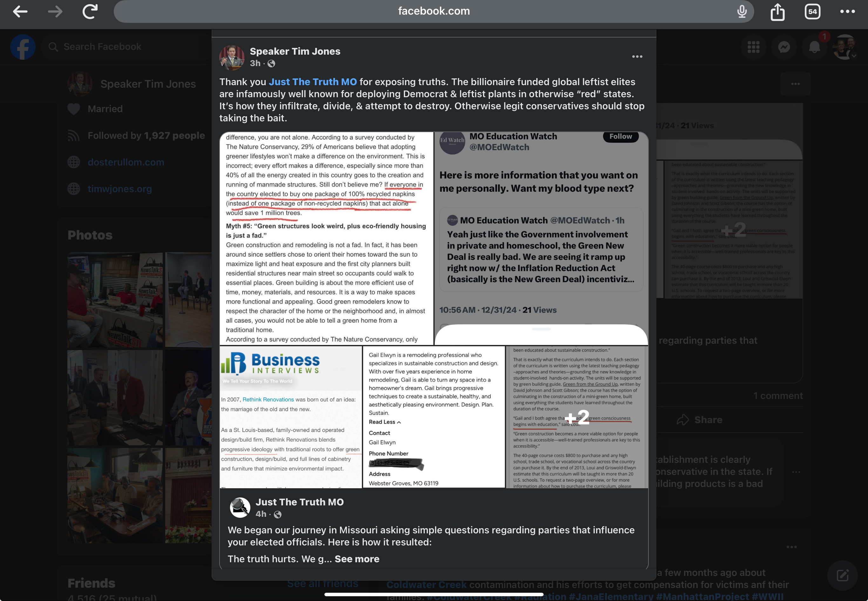This screenshot has height=601, width=868.
Task: Click the Follow button on MO Education Watch
Action: click(x=620, y=136)
